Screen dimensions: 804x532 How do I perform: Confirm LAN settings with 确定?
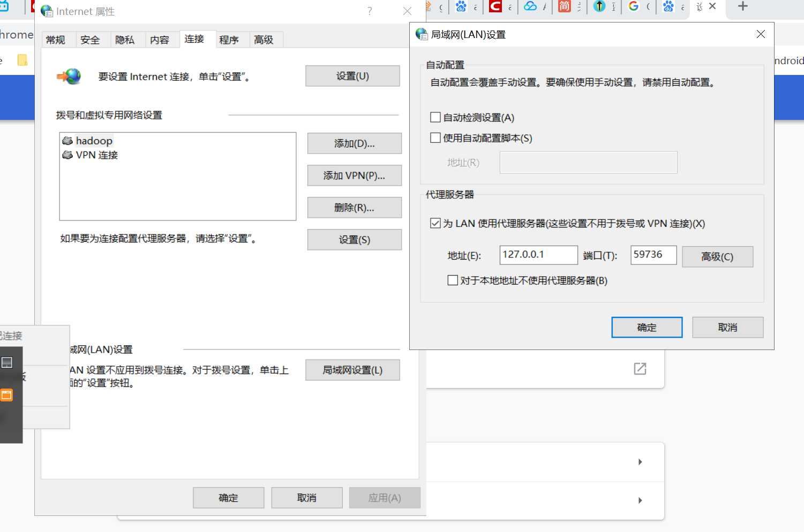click(x=647, y=327)
